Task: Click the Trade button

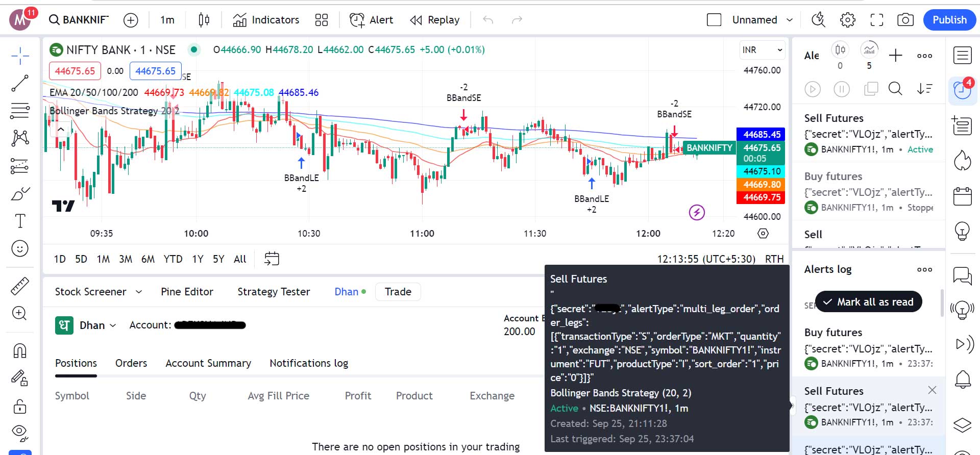Action: click(398, 292)
